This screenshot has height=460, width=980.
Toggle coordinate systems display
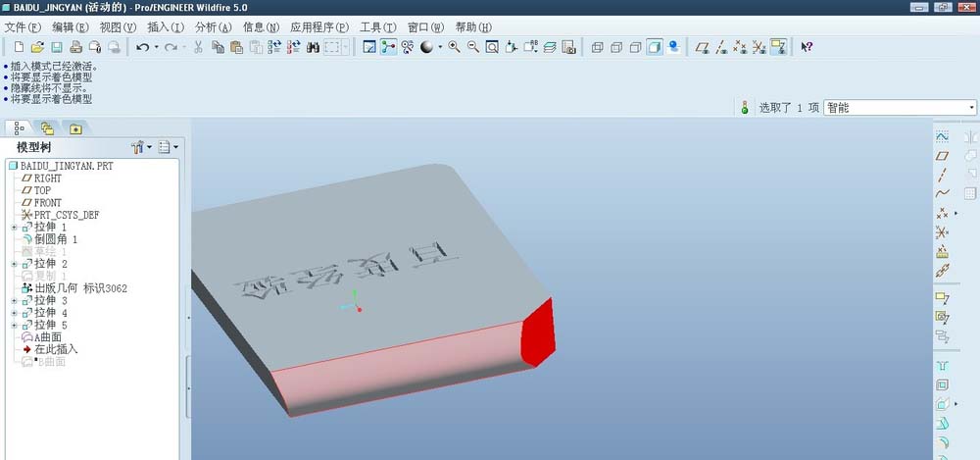click(759, 47)
